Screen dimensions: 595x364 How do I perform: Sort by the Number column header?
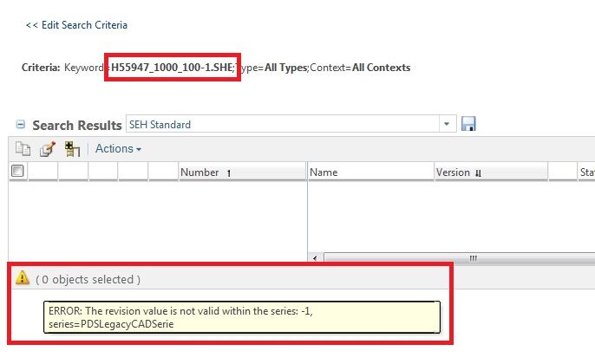pos(242,172)
